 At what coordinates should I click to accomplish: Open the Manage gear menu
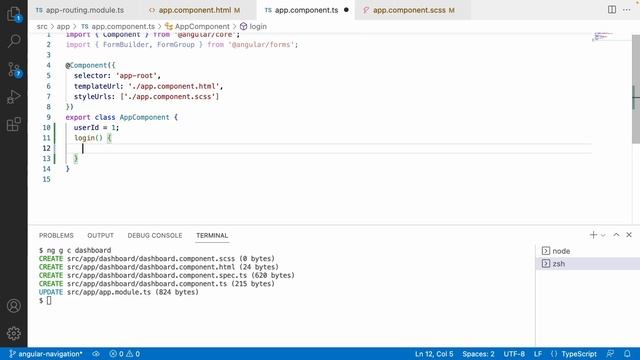(x=14, y=333)
